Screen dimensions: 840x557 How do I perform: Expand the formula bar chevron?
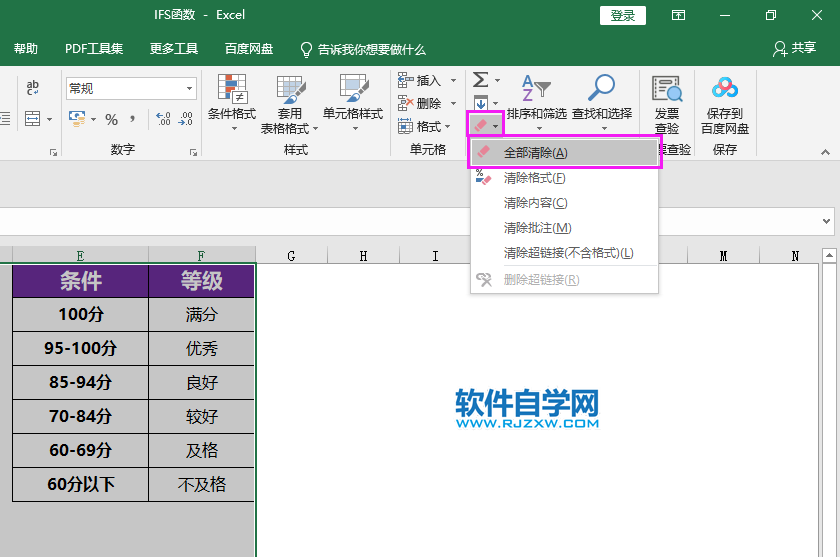826,221
